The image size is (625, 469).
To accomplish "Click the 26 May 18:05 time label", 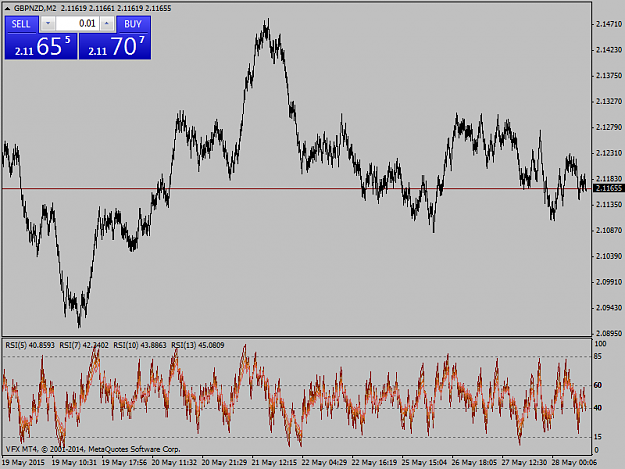I will pos(474,463).
